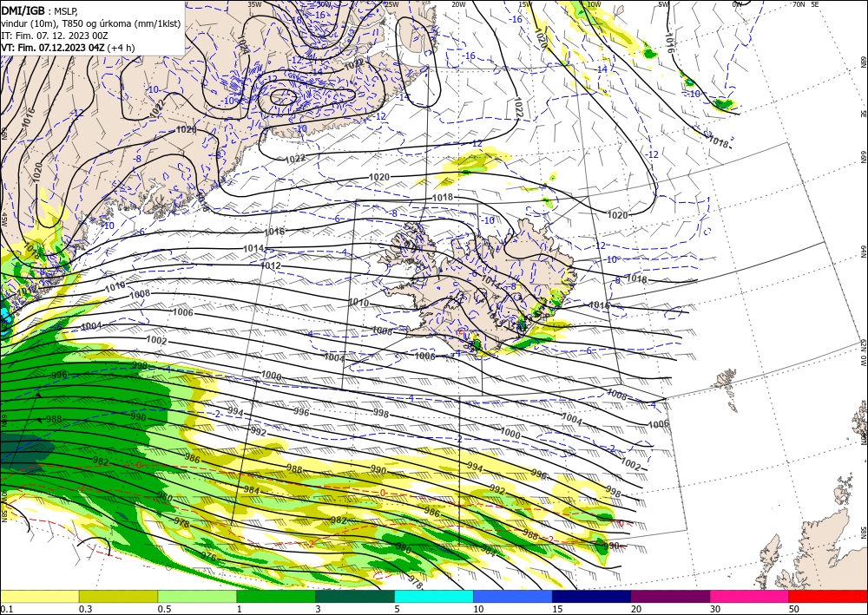Click the "VT: Fim. 07.12.2023 04Z (+4 h)" line
868x615 pixels.
(x=68, y=48)
